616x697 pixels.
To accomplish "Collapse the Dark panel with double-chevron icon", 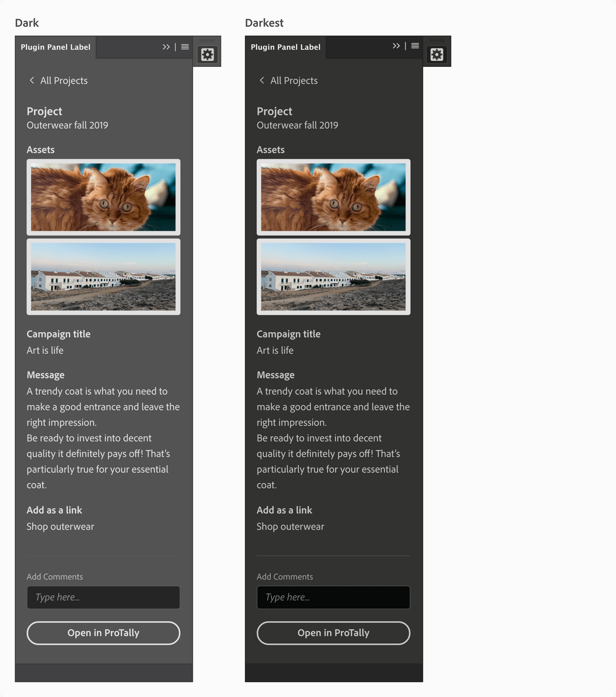I will click(x=166, y=46).
